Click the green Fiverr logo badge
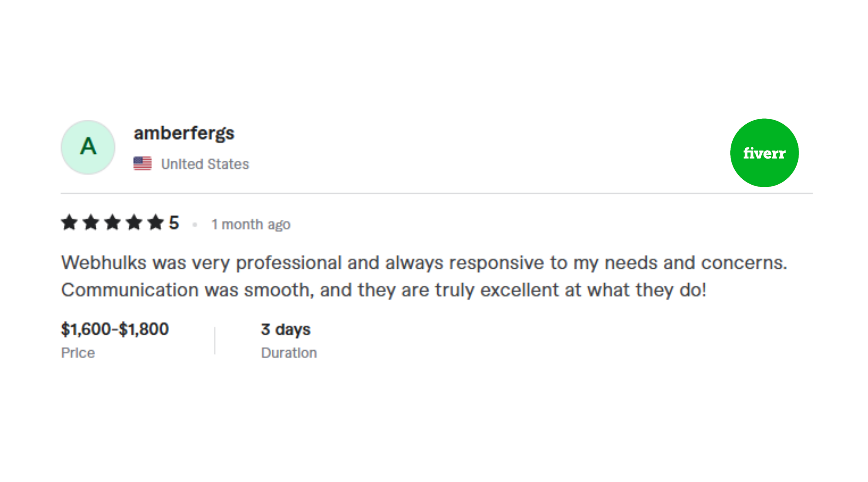868x482 pixels. coord(764,153)
